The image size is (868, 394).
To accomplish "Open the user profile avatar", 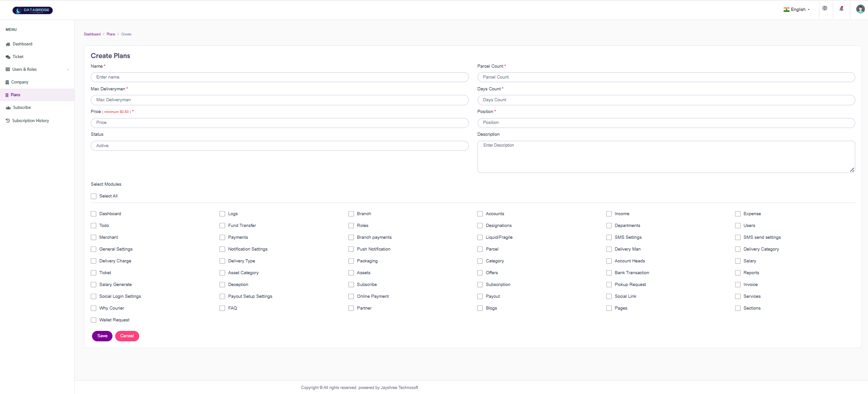I will pos(860,9).
